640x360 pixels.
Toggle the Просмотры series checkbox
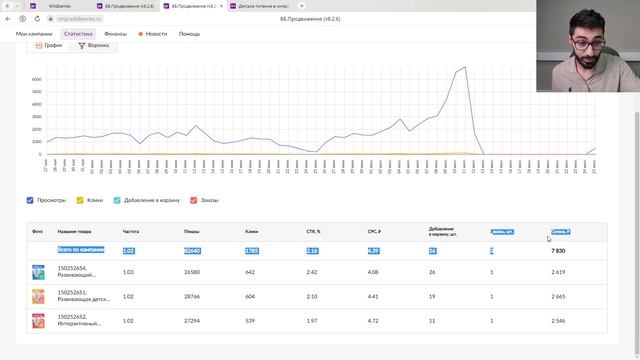tap(30, 200)
